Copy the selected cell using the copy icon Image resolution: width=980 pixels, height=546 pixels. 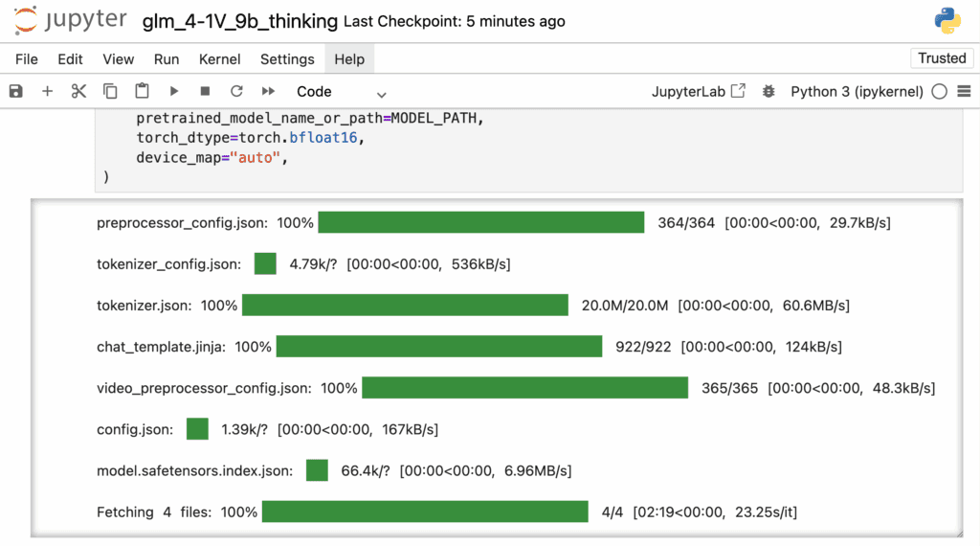click(110, 91)
